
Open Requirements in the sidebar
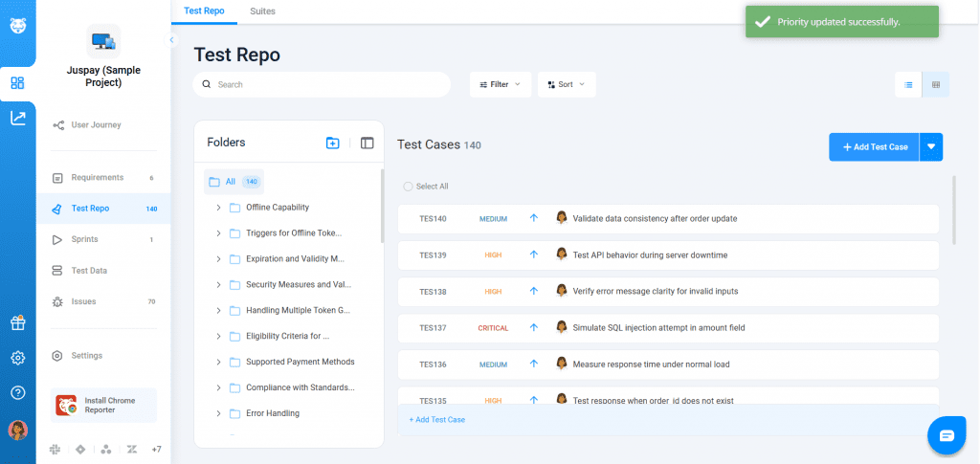pos(97,177)
